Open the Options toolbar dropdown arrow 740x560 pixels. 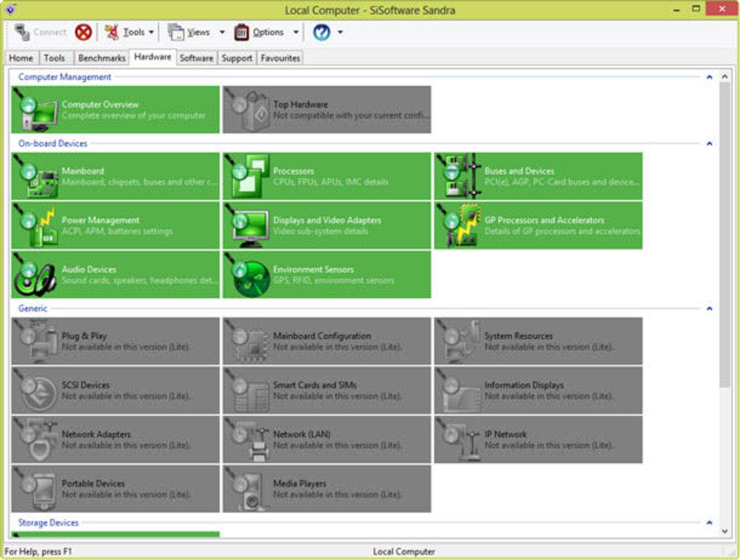(296, 32)
